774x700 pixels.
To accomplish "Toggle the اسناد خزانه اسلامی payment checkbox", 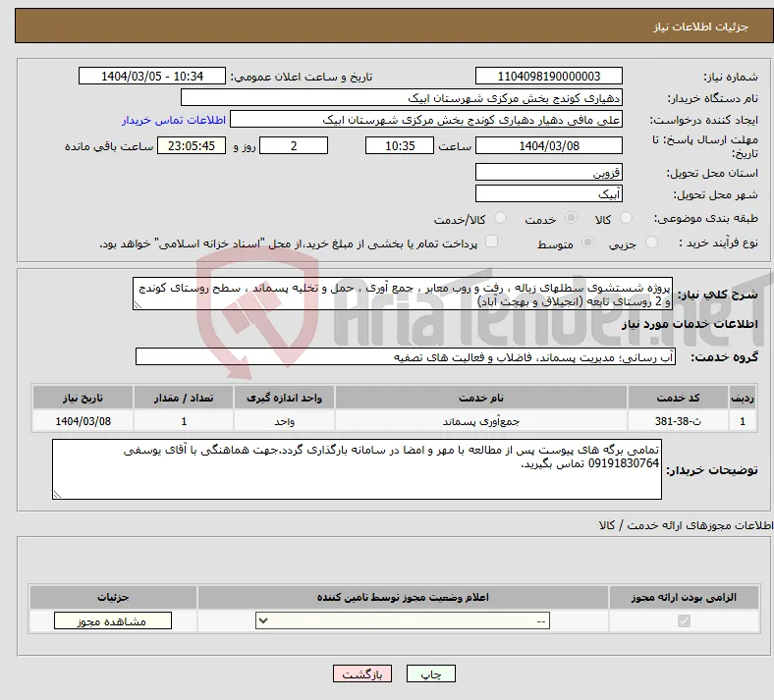I will pos(492,242).
